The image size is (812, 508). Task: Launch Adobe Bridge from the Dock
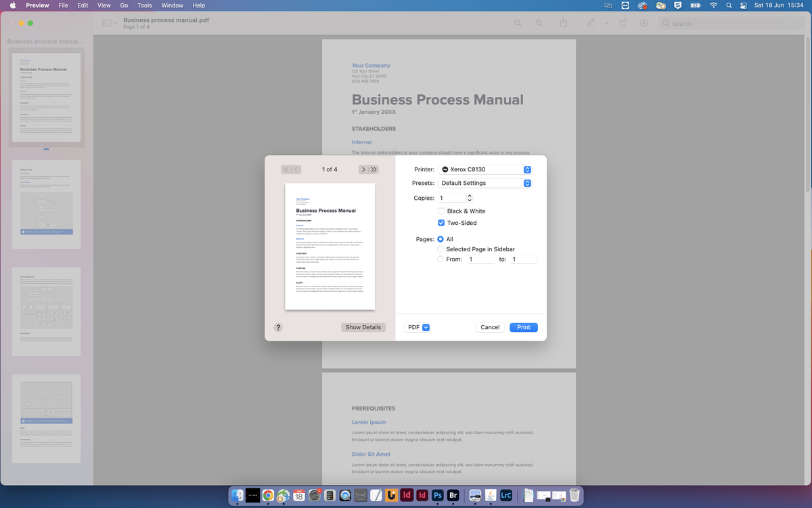[x=453, y=495]
